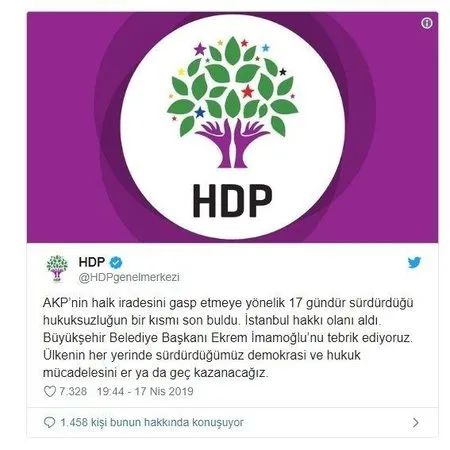Click the speech bubble reply icon
Screen dimensions: 450x450
click(49, 423)
